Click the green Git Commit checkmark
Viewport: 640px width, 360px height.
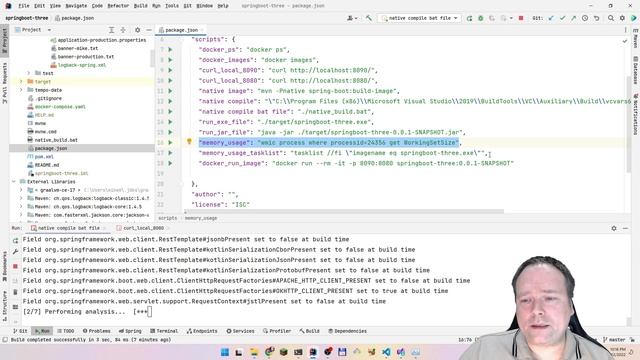pyautogui.click(x=562, y=18)
